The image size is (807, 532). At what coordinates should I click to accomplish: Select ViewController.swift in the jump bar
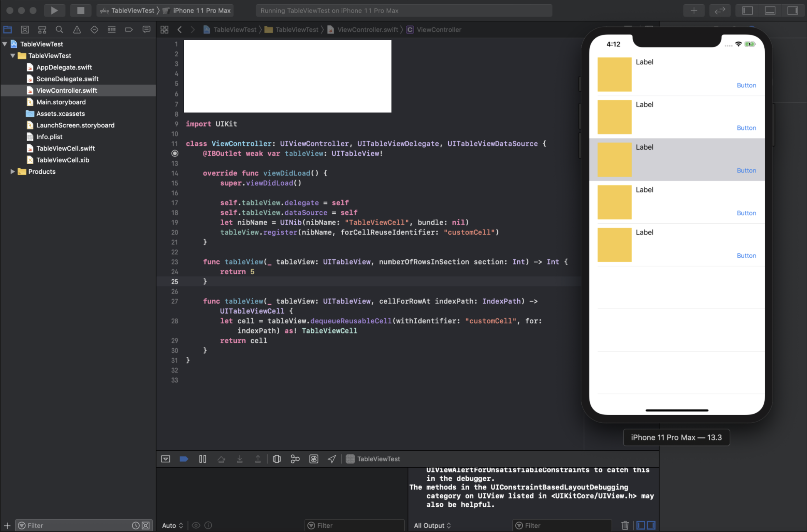[367, 30]
